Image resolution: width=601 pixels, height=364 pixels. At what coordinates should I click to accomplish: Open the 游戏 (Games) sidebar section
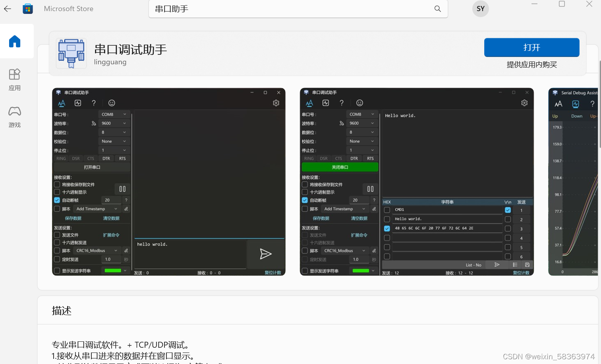tap(15, 117)
